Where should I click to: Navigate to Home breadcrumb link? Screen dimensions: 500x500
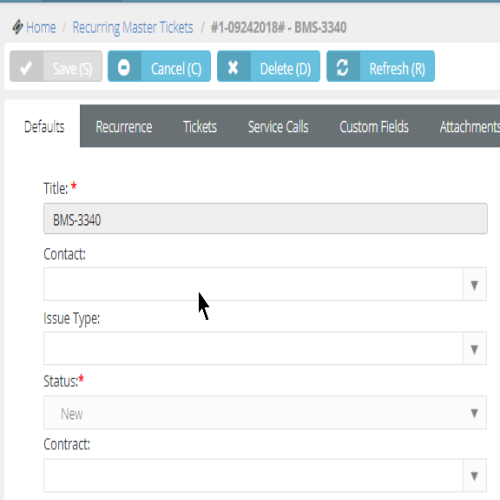(41, 27)
